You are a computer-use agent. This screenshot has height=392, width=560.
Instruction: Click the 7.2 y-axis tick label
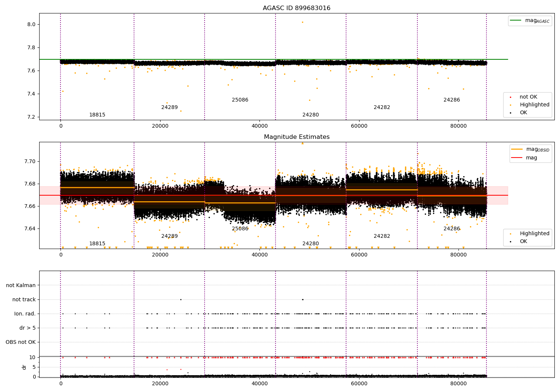(31, 117)
